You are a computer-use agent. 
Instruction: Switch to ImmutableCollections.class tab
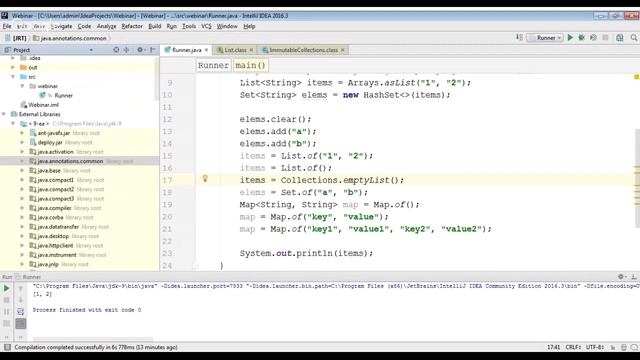303,50
